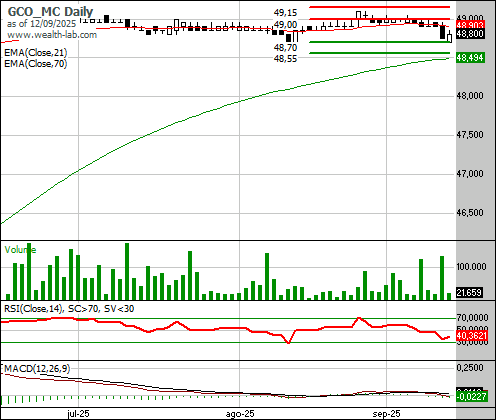Select the 21,659 current volume tag

click(469, 293)
